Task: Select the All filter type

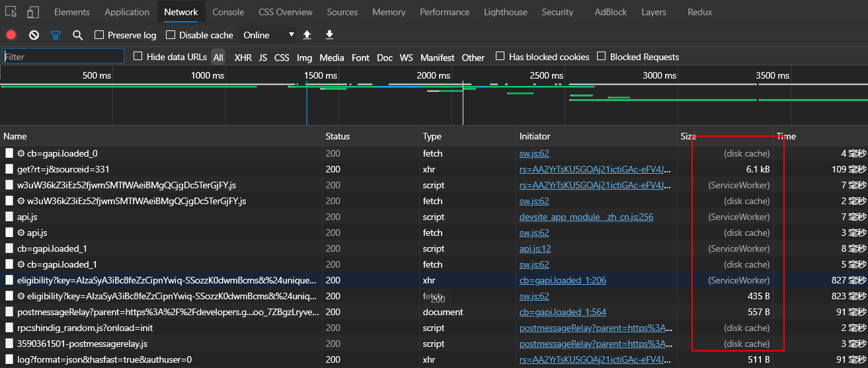Action: 218,57
